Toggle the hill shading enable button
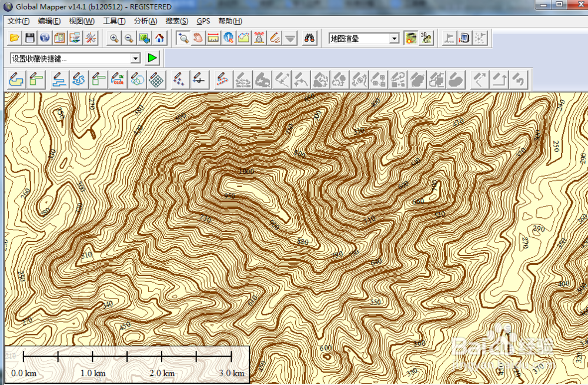Image resolution: width=588 pixels, height=385 pixels. pyautogui.click(x=410, y=38)
